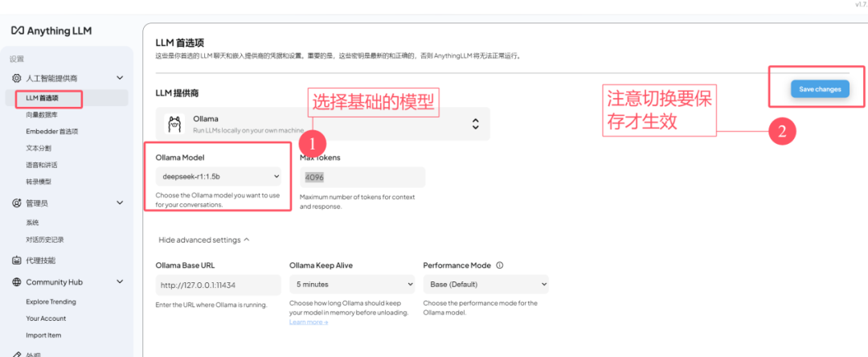The width and height of the screenshot is (868, 357).
Task: Click the Ollama provider card
Action: point(323,124)
